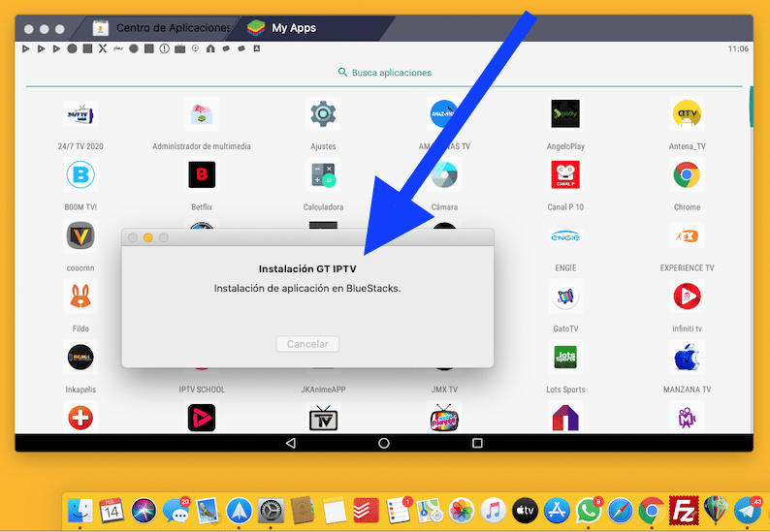The image size is (770, 532).
Task: Open the infiniti tv app
Action: [687, 297]
